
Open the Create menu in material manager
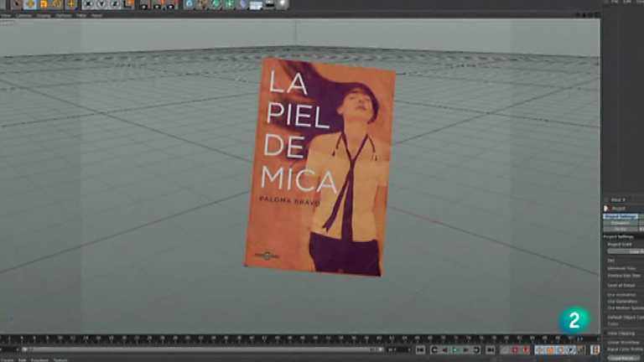coord(7,359)
